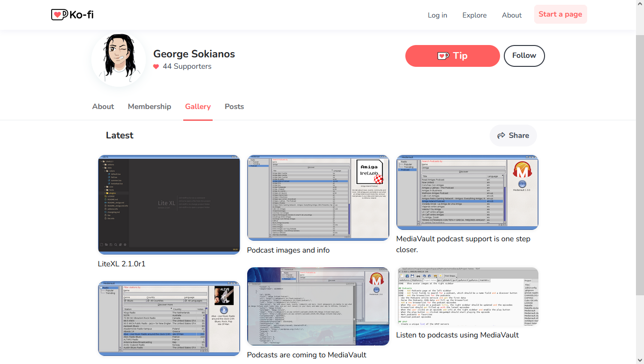Open Podcasts are coming to MediaVault thumbnail
644x364 pixels.
click(x=318, y=306)
